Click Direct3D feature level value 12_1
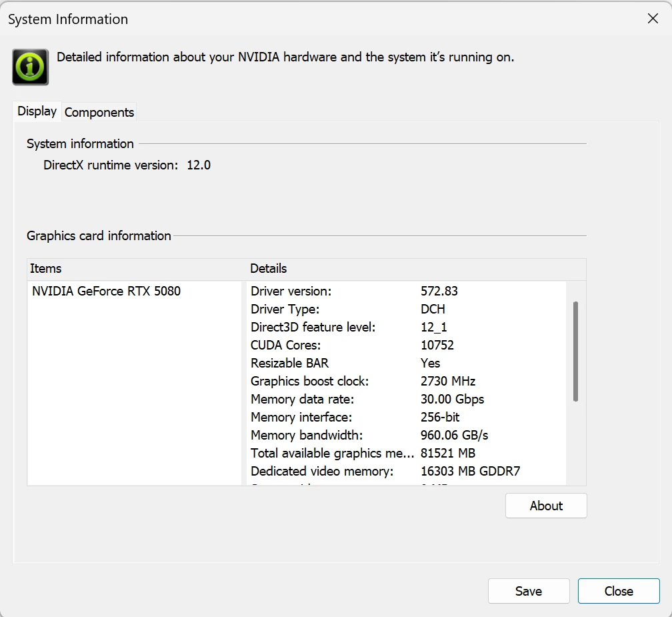The image size is (672, 617). click(x=434, y=327)
